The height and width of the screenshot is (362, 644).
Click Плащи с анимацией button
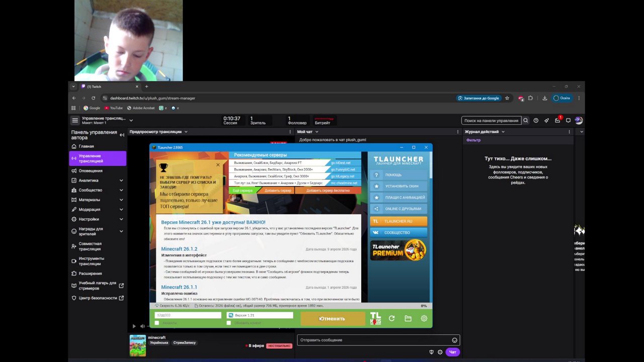(x=398, y=198)
